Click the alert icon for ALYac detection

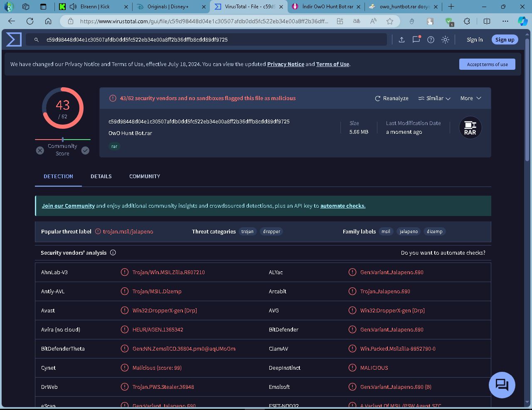point(352,272)
